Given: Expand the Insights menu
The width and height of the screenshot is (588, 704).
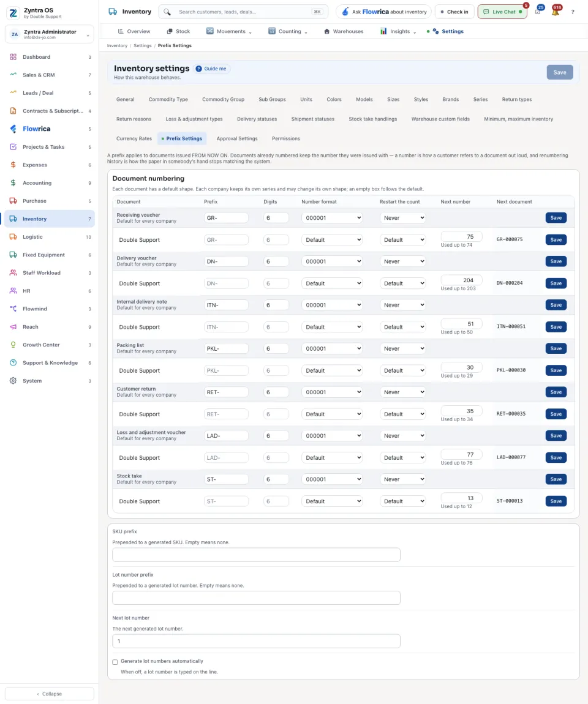Looking at the screenshot, I should tap(398, 31).
